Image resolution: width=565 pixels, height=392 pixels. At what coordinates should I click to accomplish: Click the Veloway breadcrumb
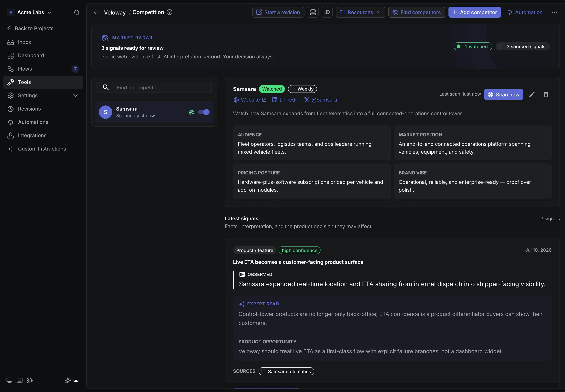point(115,13)
